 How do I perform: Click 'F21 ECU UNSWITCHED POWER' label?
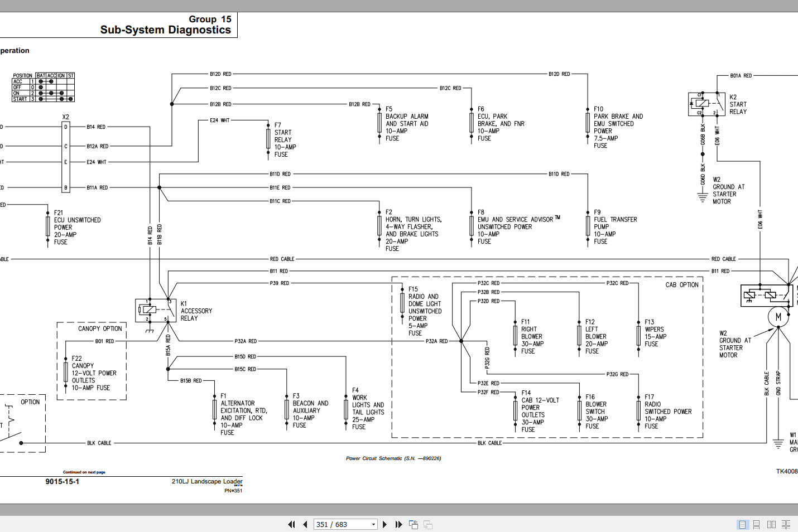point(77,228)
